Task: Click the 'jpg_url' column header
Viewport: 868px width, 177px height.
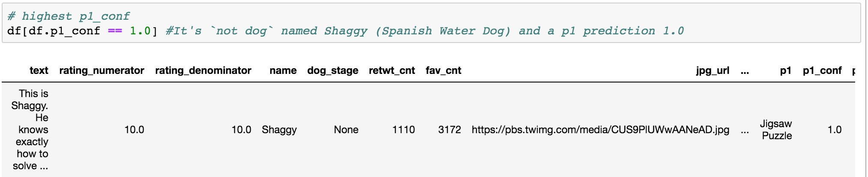Action: (712, 70)
